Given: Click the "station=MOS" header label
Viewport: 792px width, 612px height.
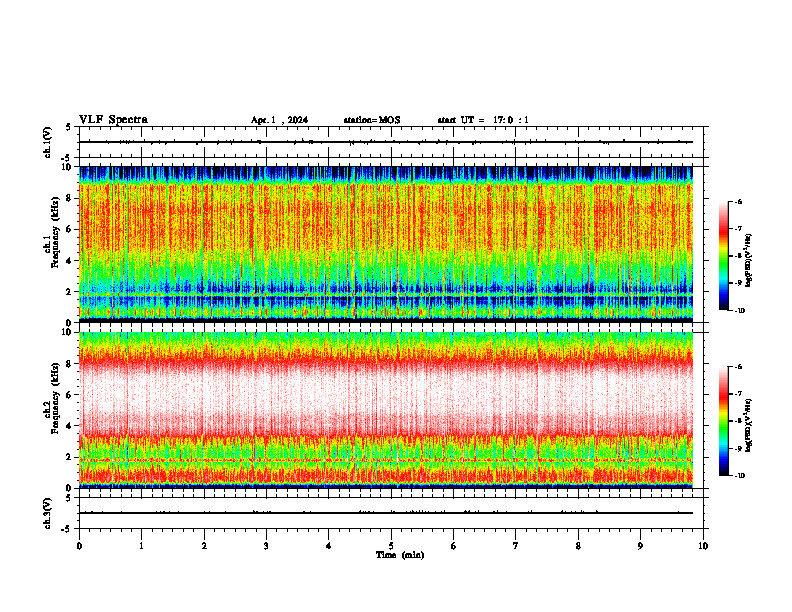Looking at the screenshot, I should [372, 120].
